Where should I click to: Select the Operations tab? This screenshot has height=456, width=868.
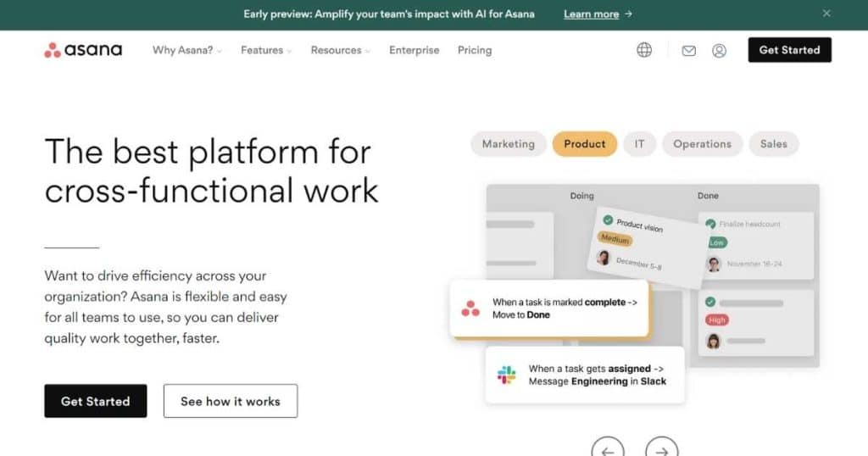point(702,144)
